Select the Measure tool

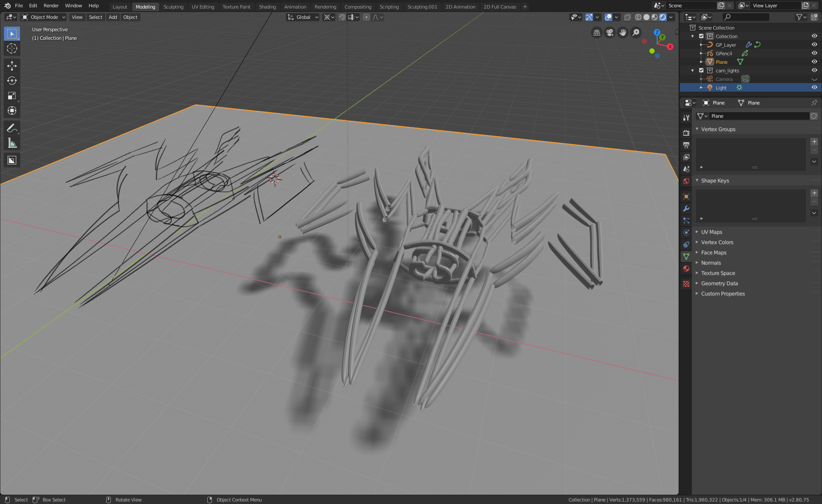click(12, 143)
